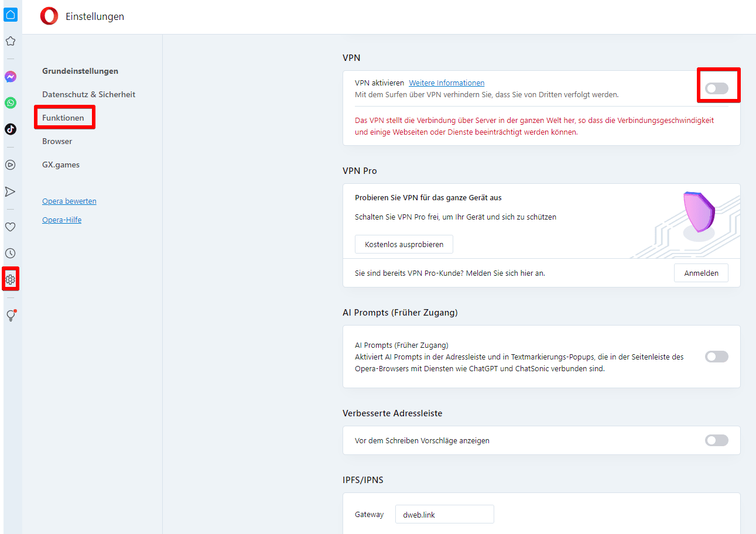Open the Player icon in sidebar

11,165
